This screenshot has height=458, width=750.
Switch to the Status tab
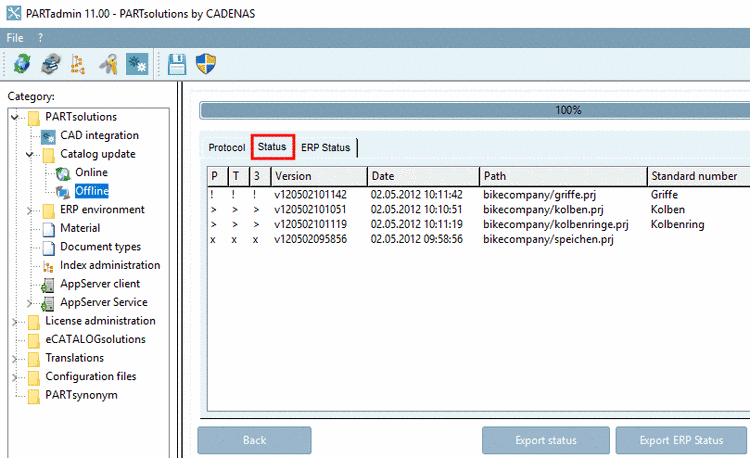click(x=272, y=147)
